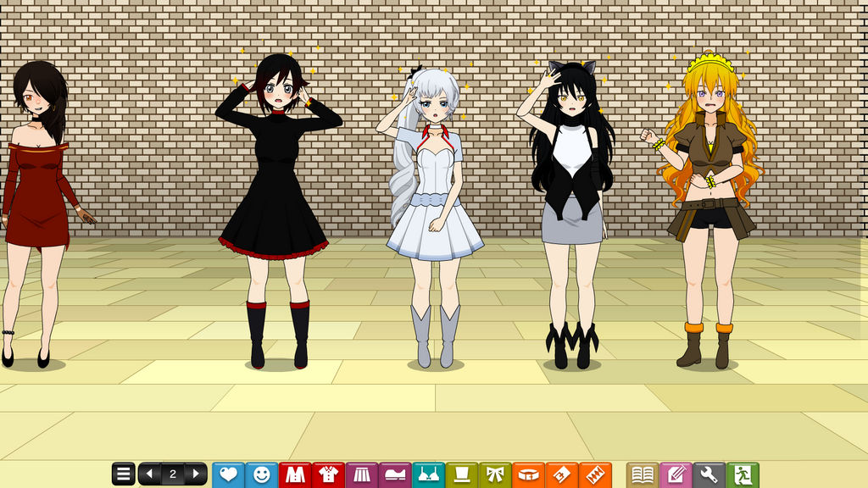
Task: Go to previous page with left arrow
Action: 149,474
